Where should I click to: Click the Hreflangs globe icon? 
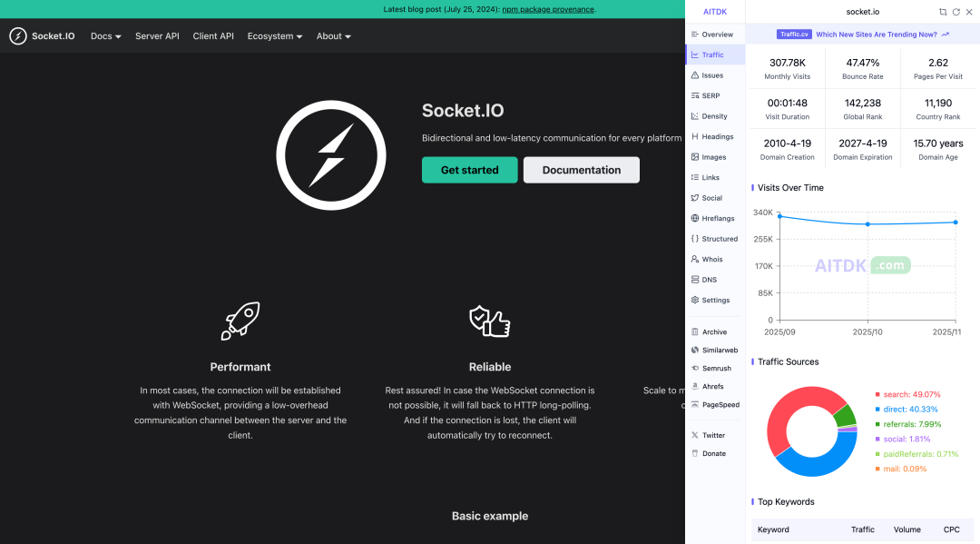click(695, 218)
